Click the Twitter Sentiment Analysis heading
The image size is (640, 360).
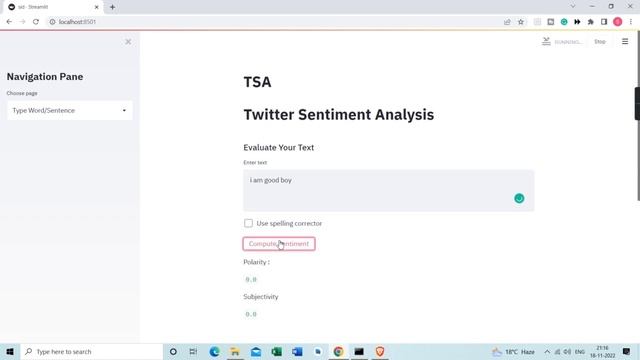[x=339, y=115]
